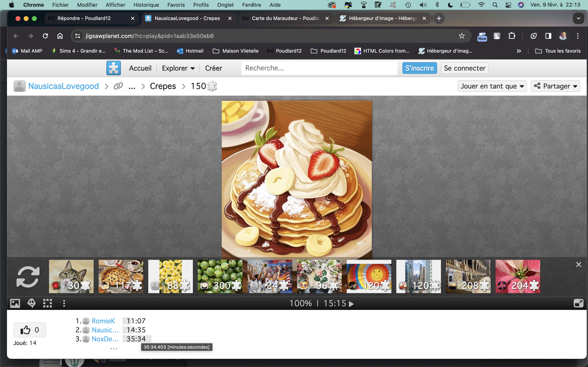Click the S'inscrire button
The height and width of the screenshot is (367, 588).
pos(419,68)
